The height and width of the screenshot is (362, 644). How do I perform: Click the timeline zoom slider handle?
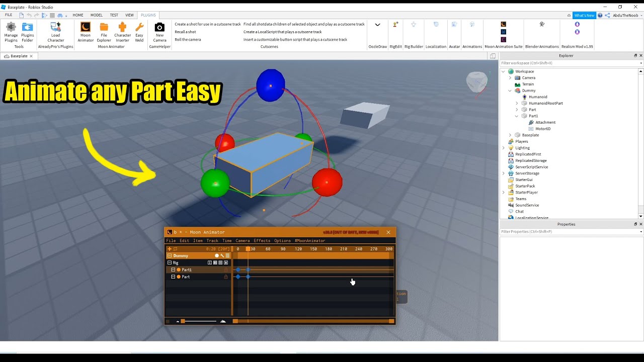183,321
